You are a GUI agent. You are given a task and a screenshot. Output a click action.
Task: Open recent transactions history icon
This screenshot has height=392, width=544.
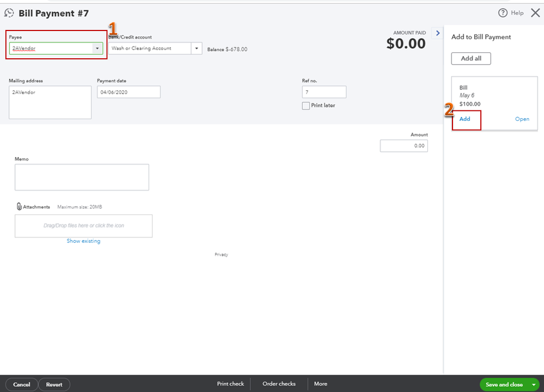[x=9, y=13]
